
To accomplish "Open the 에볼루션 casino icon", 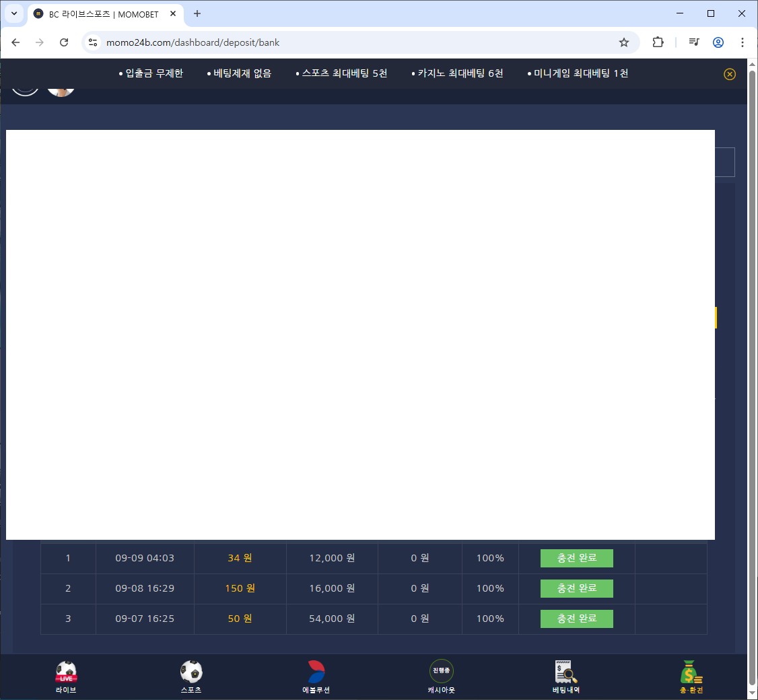I will click(316, 672).
